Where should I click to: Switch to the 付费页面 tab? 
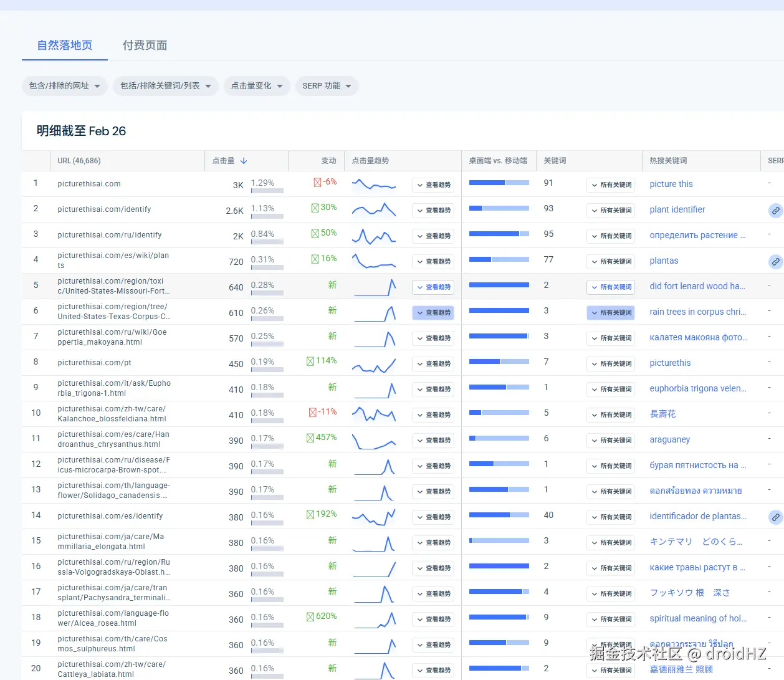[x=145, y=45]
